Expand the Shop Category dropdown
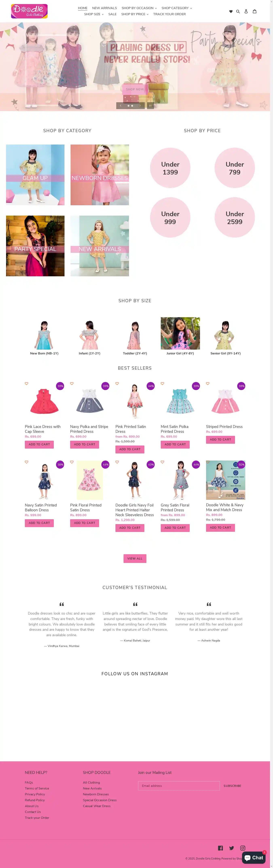Image resolution: width=273 pixels, height=868 pixels. click(177, 8)
